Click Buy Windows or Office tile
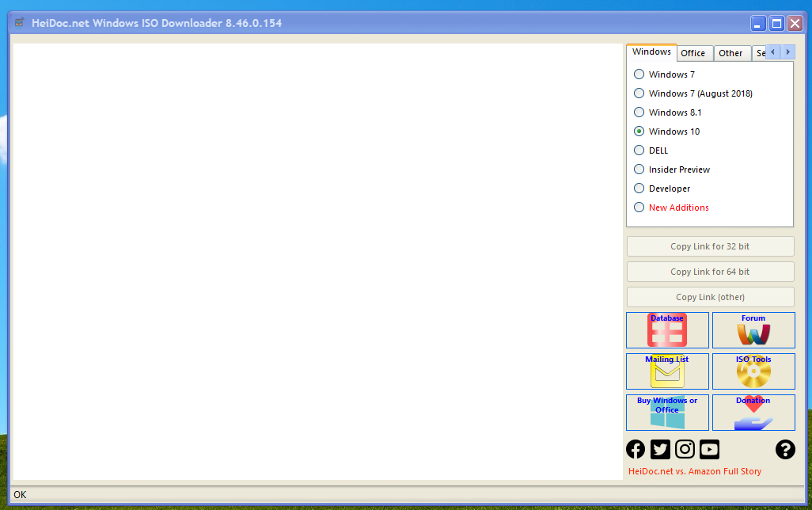Screen dimensions: 812x510 click(667, 413)
